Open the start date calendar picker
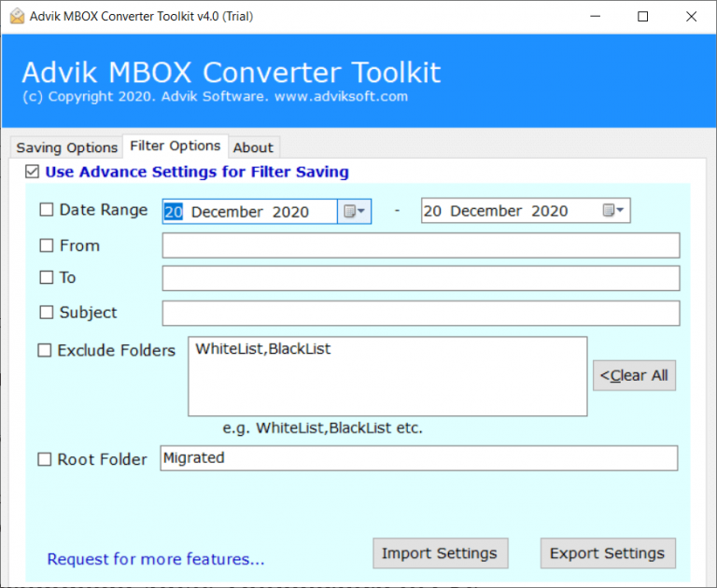Viewport: 717px width, 588px height. coord(354,212)
